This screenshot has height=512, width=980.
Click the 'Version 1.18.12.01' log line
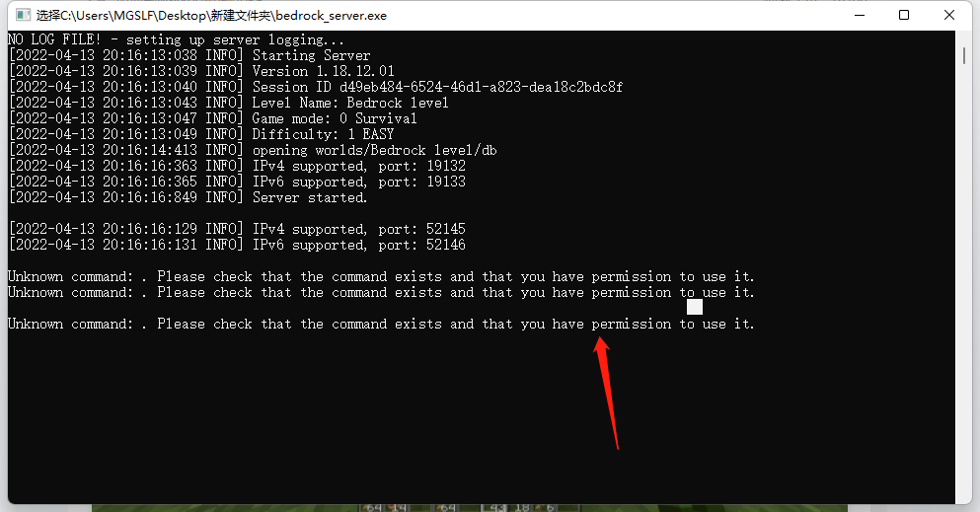pyautogui.click(x=201, y=71)
